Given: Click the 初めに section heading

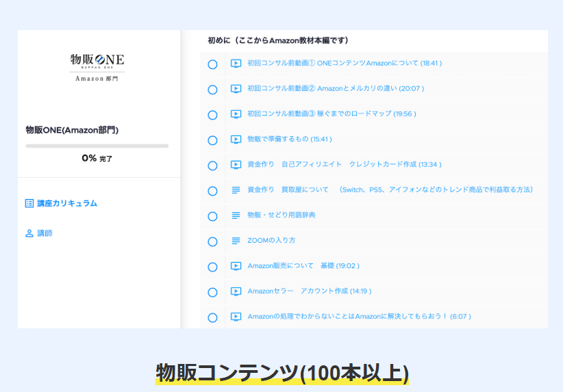Looking at the screenshot, I should click(x=278, y=40).
